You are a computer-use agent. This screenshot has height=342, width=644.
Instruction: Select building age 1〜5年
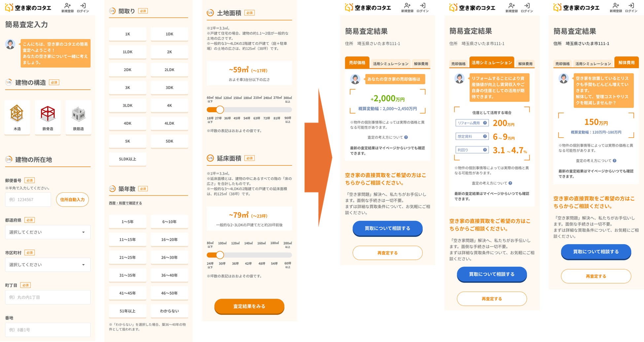127,222
